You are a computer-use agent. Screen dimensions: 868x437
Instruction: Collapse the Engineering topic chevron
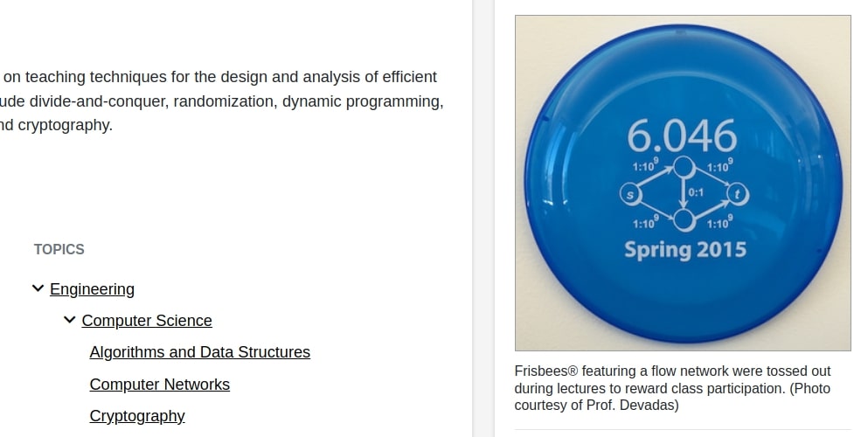[x=38, y=288]
